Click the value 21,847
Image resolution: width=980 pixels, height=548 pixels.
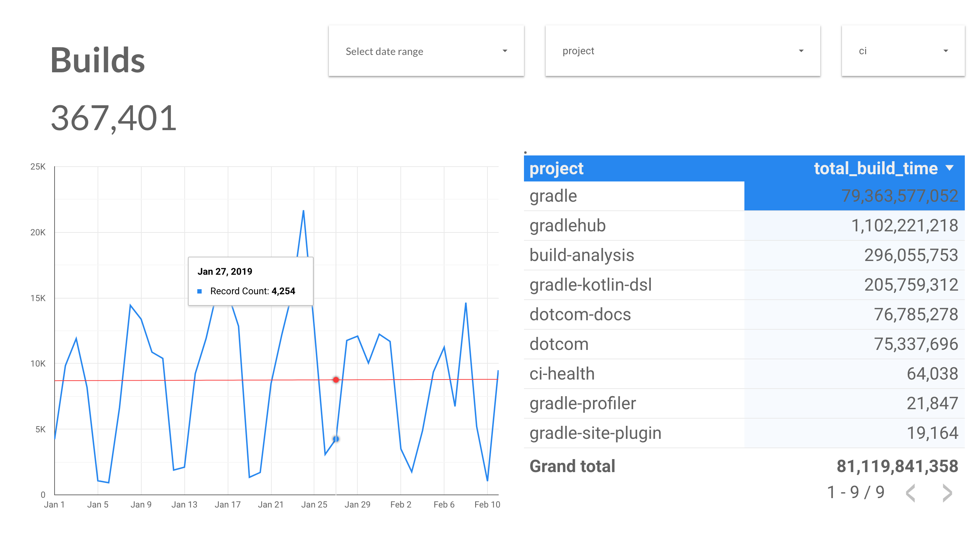[x=932, y=403]
